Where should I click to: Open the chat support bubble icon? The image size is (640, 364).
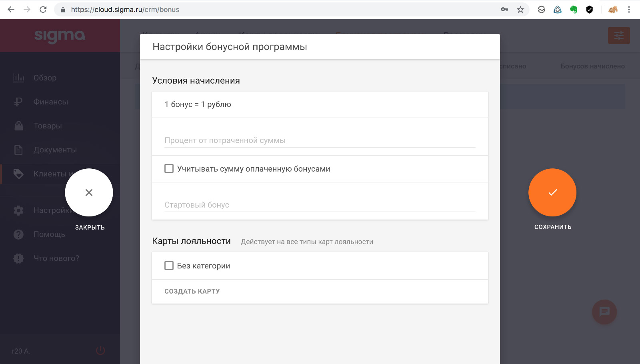pyautogui.click(x=604, y=312)
